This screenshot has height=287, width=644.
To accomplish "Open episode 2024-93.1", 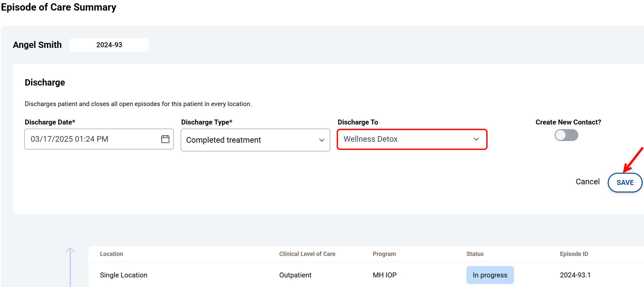I will pos(575,275).
